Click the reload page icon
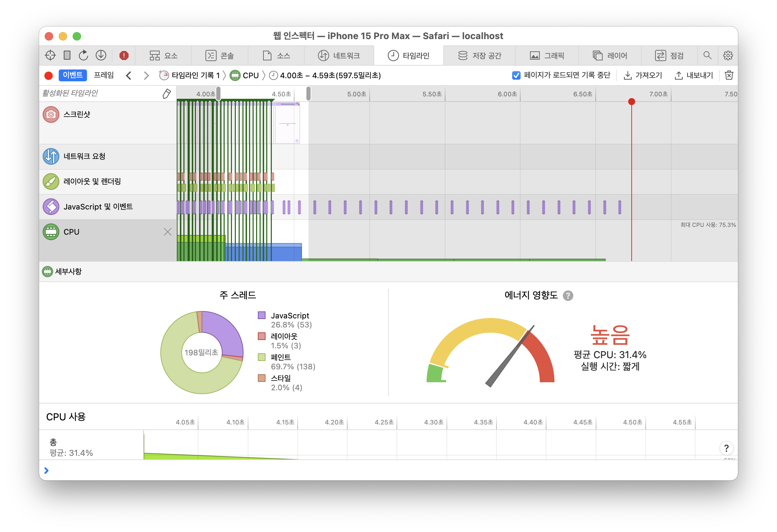This screenshot has width=777, height=532. [83, 56]
